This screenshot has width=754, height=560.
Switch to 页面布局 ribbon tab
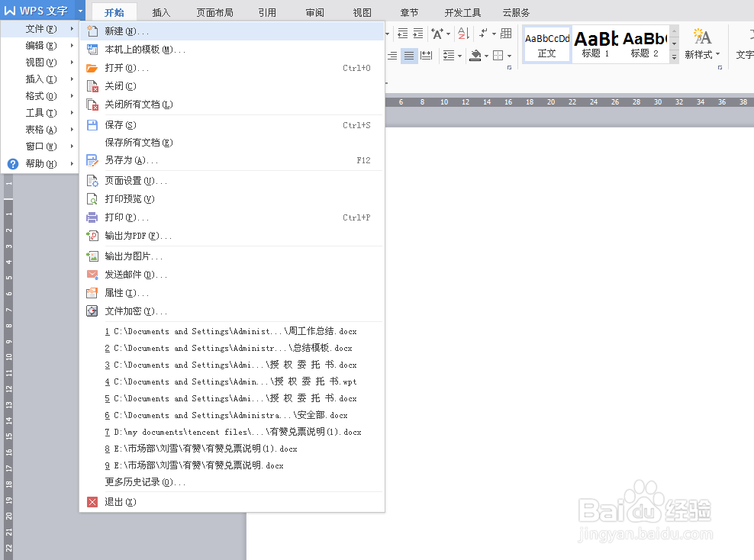[214, 12]
